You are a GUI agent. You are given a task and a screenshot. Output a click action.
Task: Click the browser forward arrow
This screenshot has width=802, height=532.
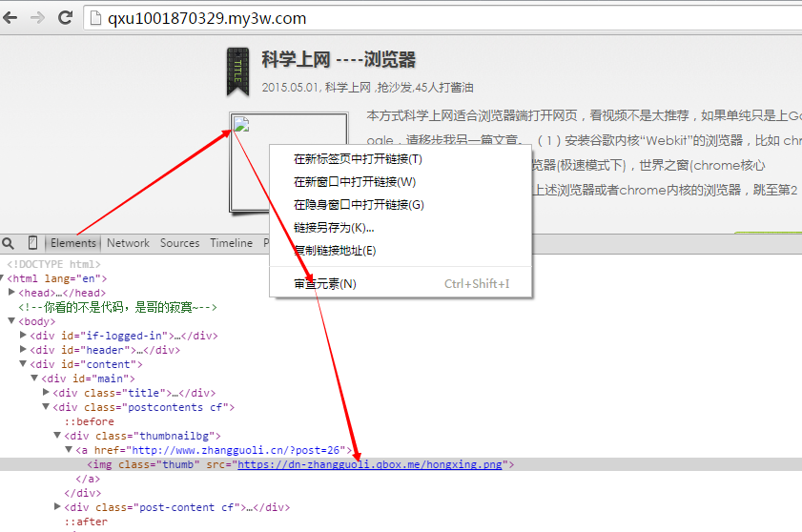tap(38, 17)
